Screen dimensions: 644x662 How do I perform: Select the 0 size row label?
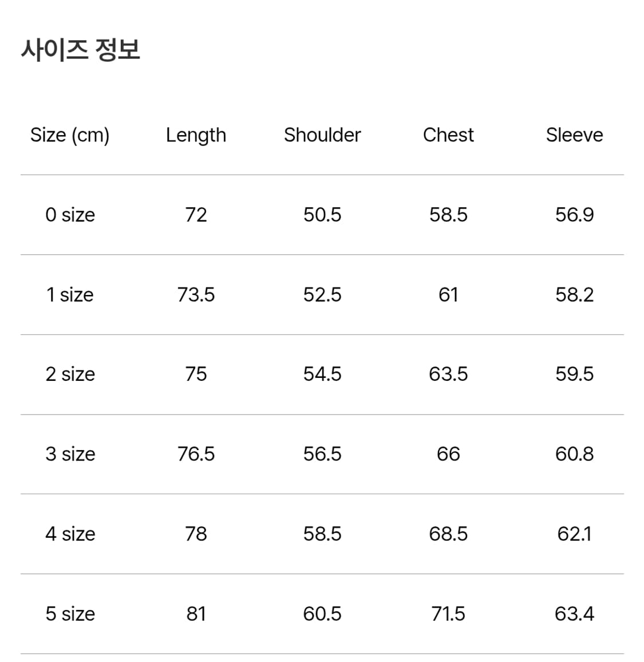coord(70,215)
